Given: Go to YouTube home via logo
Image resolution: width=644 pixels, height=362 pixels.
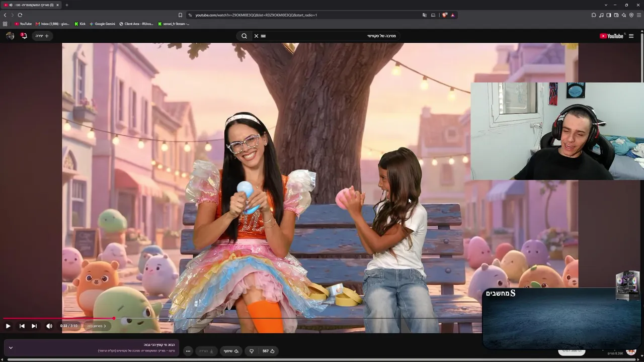Looking at the screenshot, I should (x=611, y=36).
